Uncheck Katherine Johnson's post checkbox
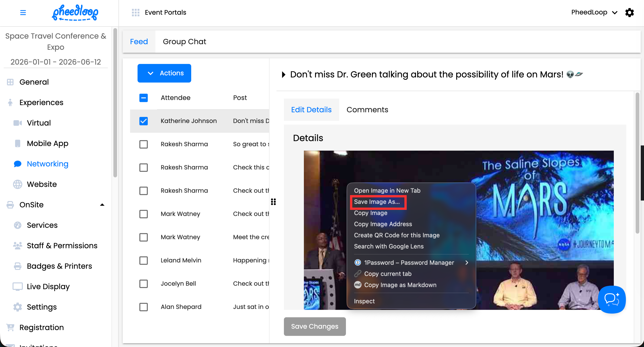Viewport: 644px width, 347px height. click(x=144, y=121)
